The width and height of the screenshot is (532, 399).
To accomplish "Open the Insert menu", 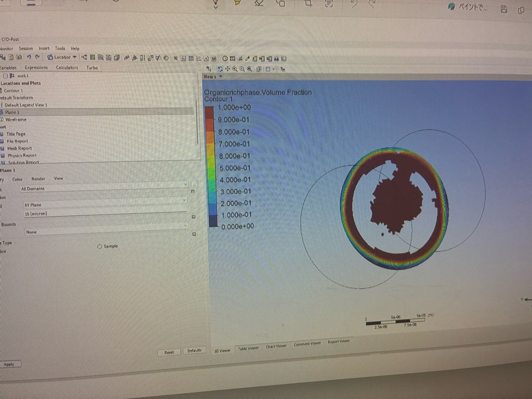I will pyautogui.click(x=44, y=48).
